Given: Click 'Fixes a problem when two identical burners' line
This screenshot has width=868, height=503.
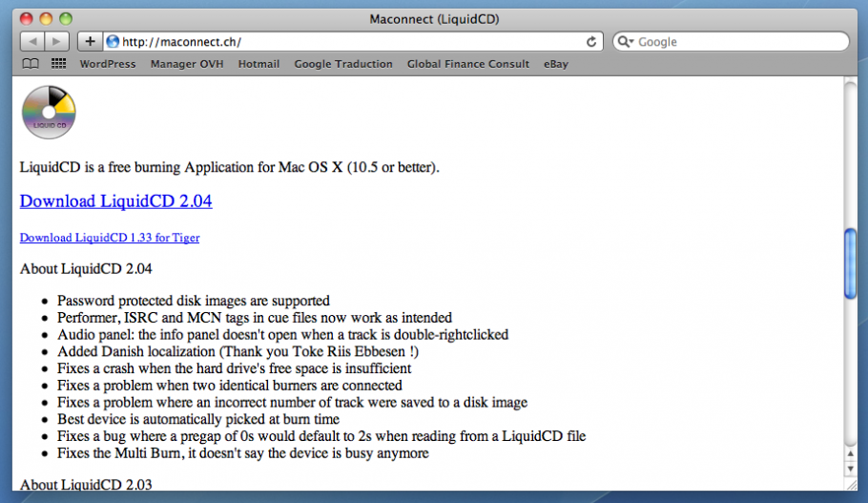Looking at the screenshot, I should 230,386.
